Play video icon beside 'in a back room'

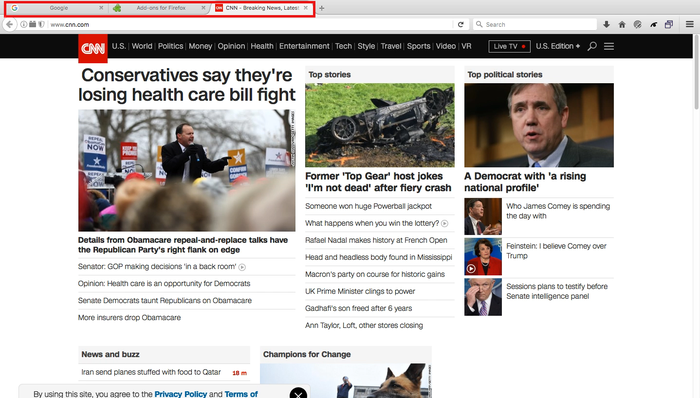pos(242,267)
